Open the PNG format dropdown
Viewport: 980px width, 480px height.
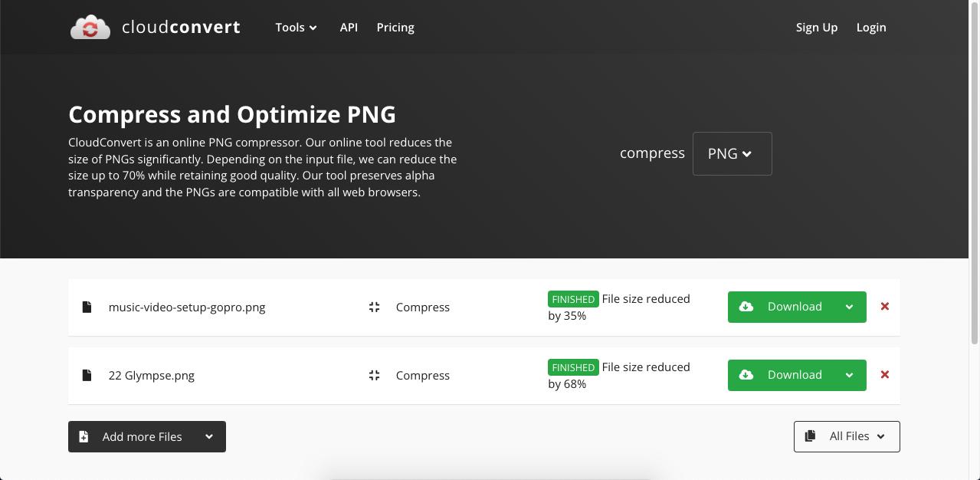click(x=732, y=153)
